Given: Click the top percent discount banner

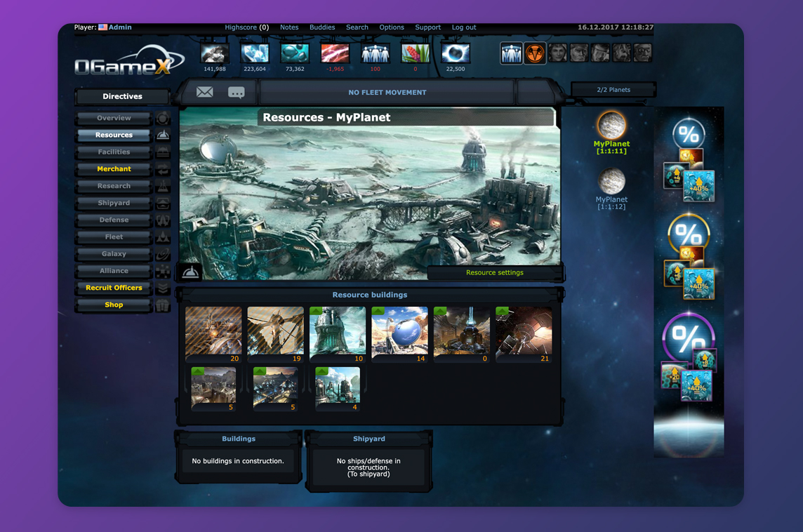Looking at the screenshot, I should click(689, 159).
